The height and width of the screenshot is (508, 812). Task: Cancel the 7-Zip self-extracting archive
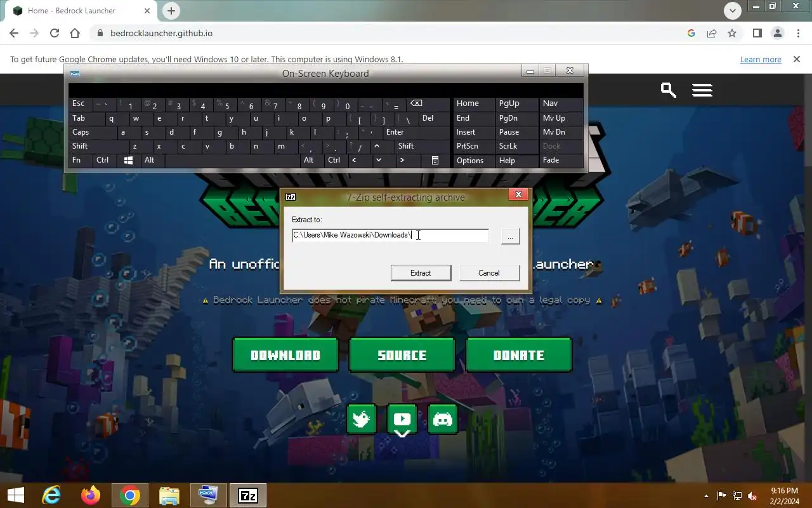tap(489, 273)
